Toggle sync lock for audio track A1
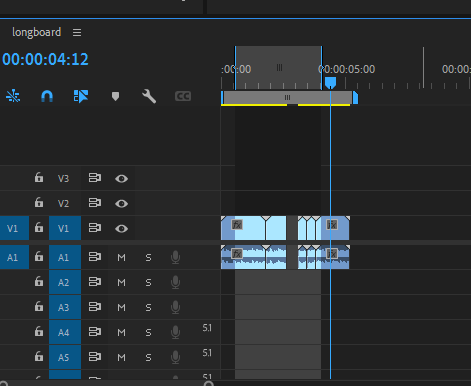Viewport: 471px width, 386px height. tap(95, 257)
